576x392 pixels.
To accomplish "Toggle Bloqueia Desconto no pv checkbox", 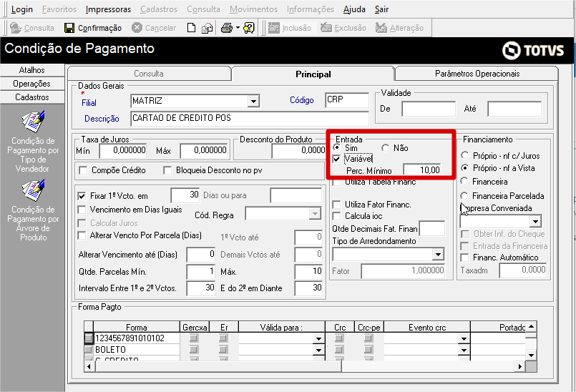I will [167, 170].
